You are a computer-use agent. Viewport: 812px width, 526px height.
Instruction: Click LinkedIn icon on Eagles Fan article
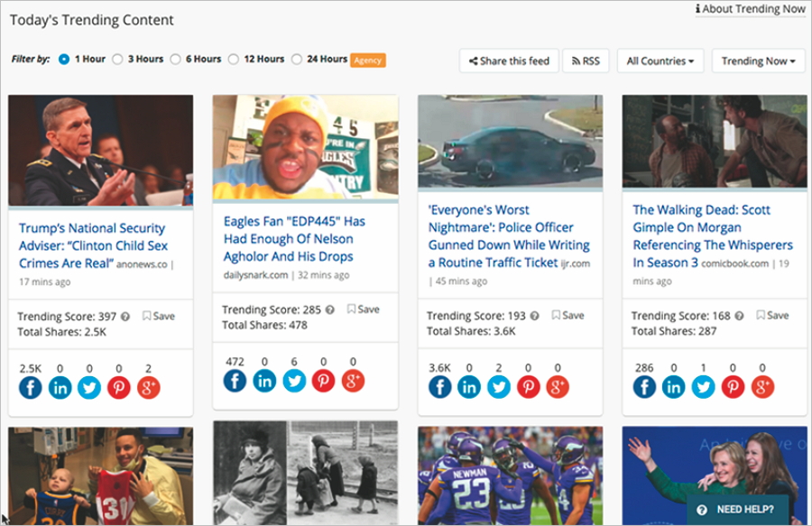tap(264, 381)
